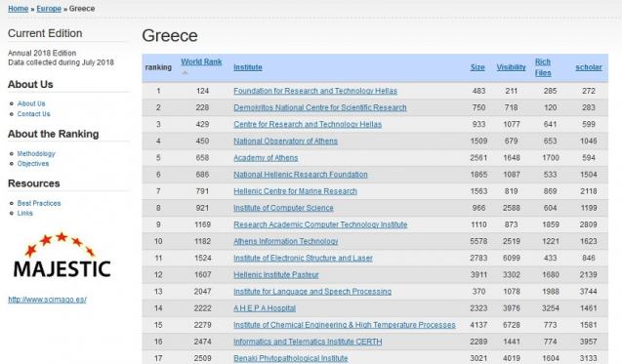Open the About Us sidebar link
622x364 pixels.
[31, 103]
